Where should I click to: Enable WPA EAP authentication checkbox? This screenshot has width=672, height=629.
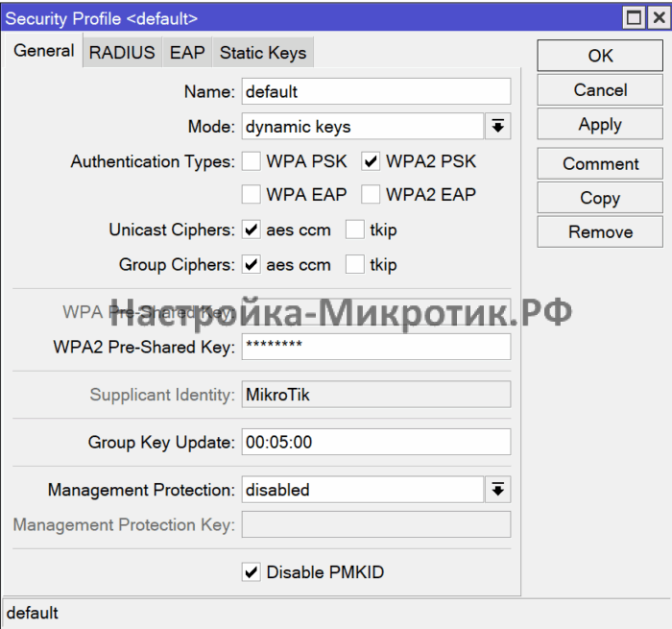tap(252, 195)
